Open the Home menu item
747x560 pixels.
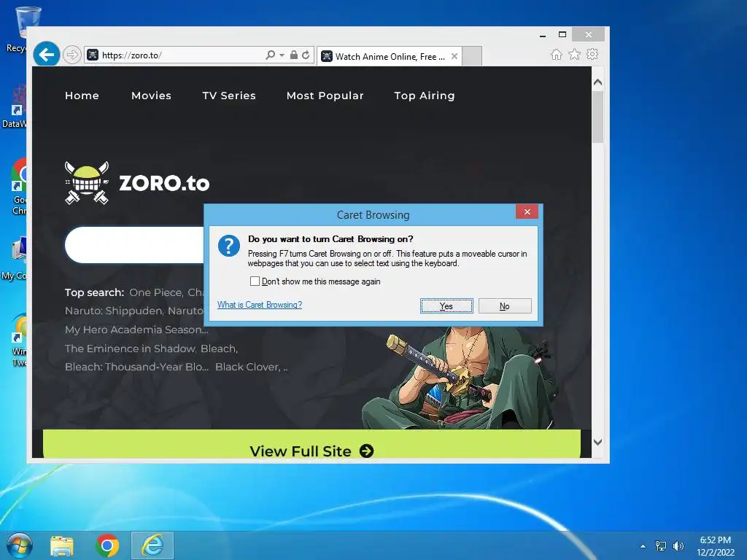coord(82,96)
